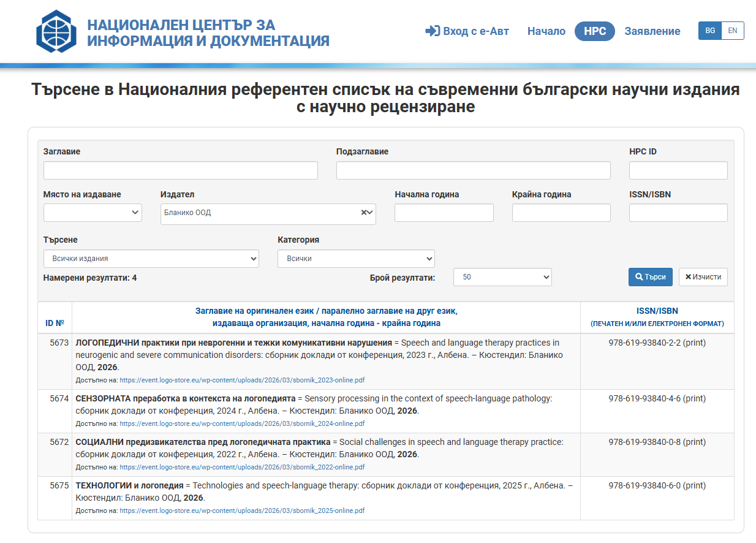The width and height of the screenshot is (756, 543).
Task: Open the Брой резултати dropdown showing 50
Action: click(502, 277)
